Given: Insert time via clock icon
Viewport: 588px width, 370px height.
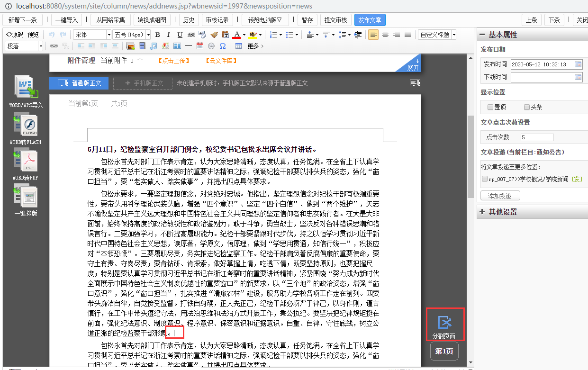Looking at the screenshot, I should click(211, 46).
